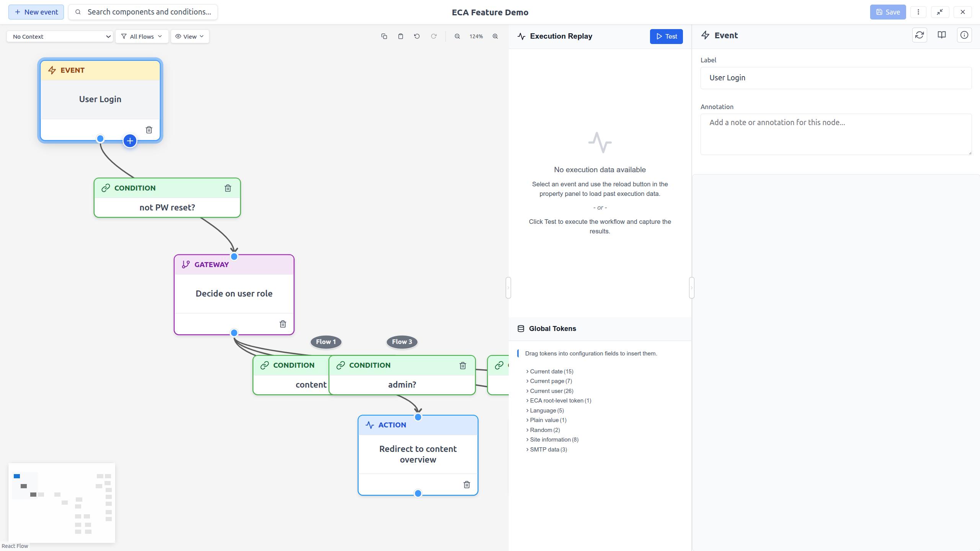The image size is (980, 551).
Task: Delete the 'not PW reset?' condition node
Action: pyautogui.click(x=227, y=188)
